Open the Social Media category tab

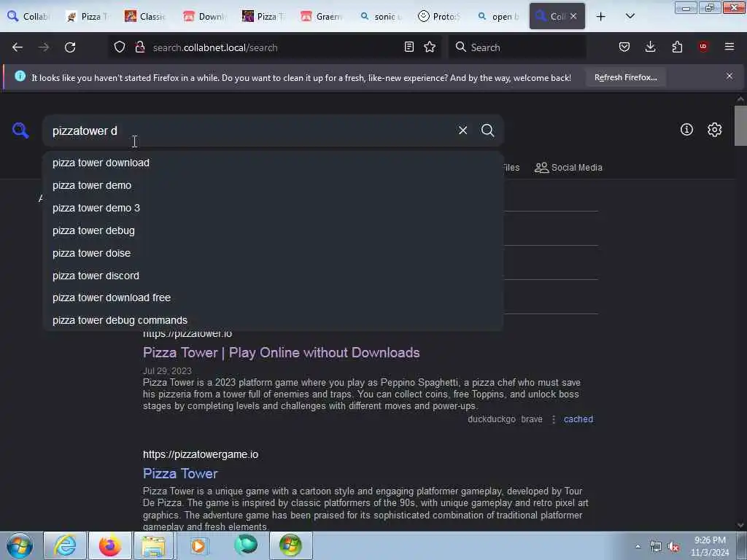[568, 168]
